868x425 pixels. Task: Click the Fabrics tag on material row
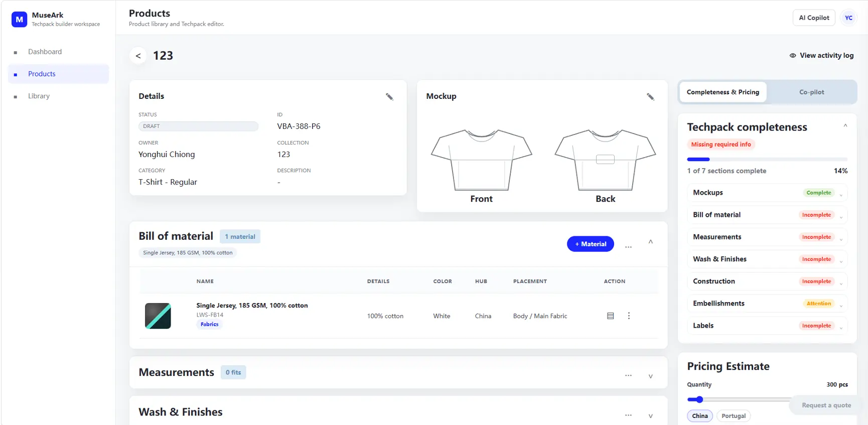tap(209, 324)
